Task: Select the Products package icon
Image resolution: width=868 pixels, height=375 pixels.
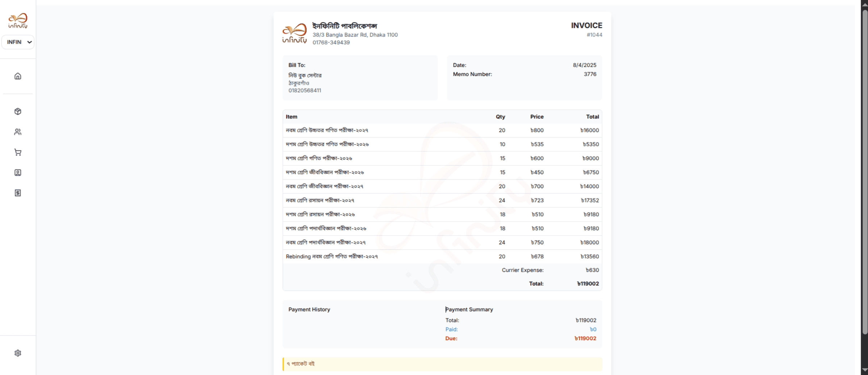Action: 17,111
